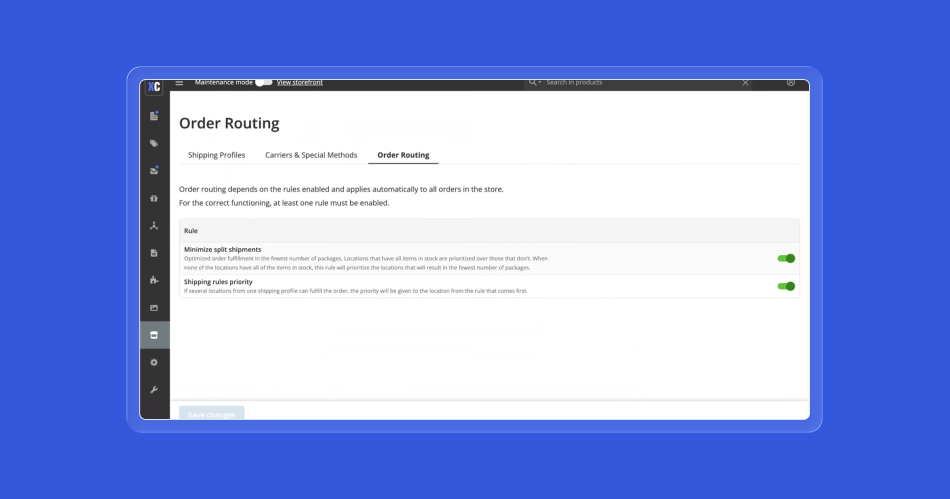950x499 pixels.
Task: Open the puzzle piece add-ons icon
Action: click(154, 281)
